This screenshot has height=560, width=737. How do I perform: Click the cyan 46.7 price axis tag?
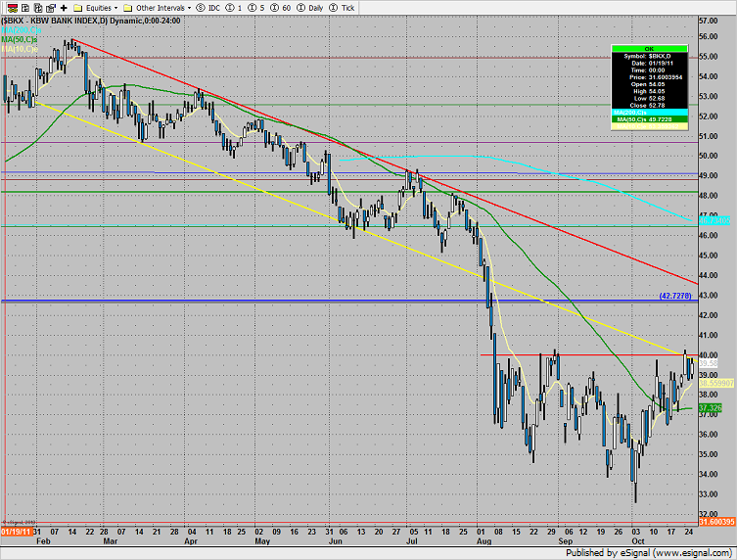pos(714,220)
